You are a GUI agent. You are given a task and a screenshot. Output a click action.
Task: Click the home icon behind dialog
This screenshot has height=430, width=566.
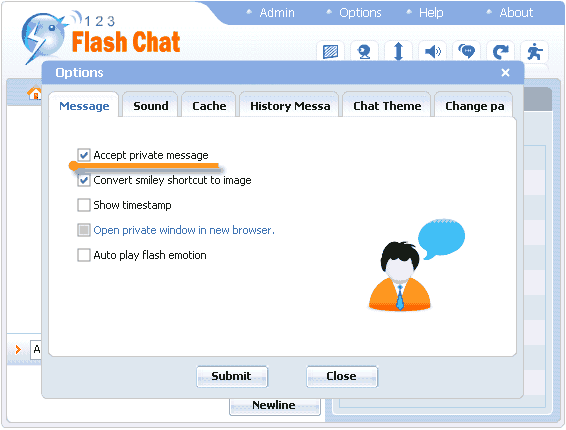point(35,93)
